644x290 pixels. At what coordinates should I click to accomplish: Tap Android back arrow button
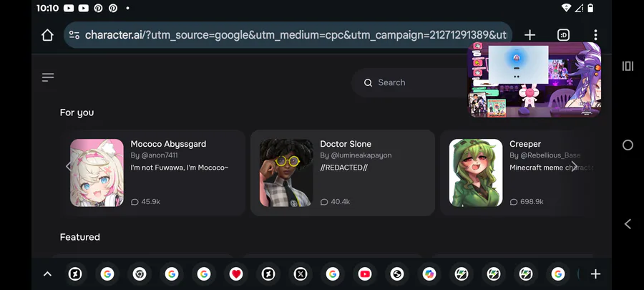pyautogui.click(x=628, y=224)
